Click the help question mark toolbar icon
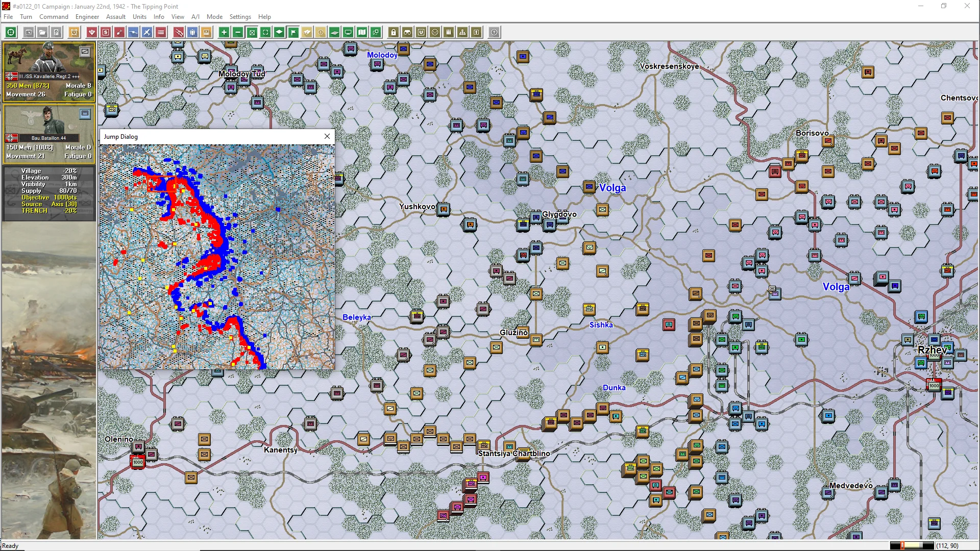The image size is (980, 551). click(494, 32)
